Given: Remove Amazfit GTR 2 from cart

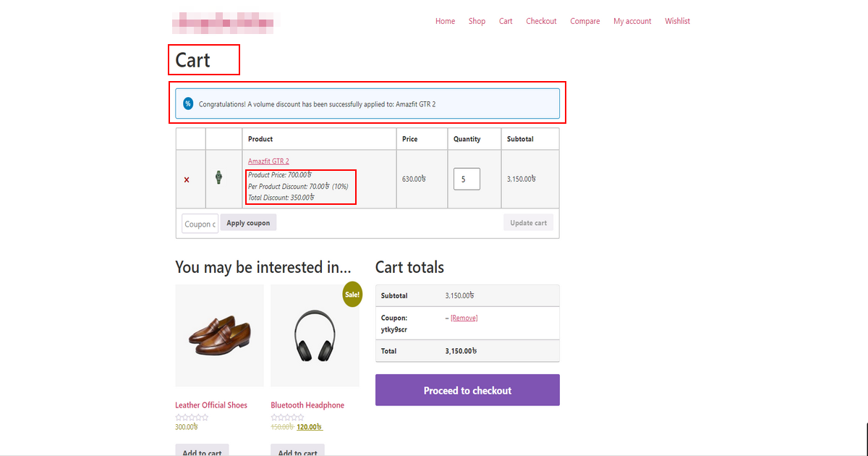Looking at the screenshot, I should click(187, 180).
